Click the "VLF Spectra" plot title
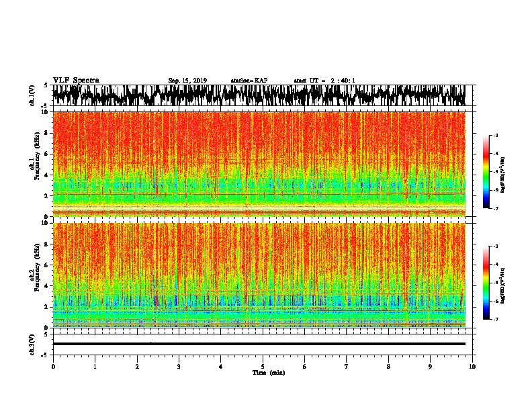This screenshot has height=411, width=532. point(76,81)
